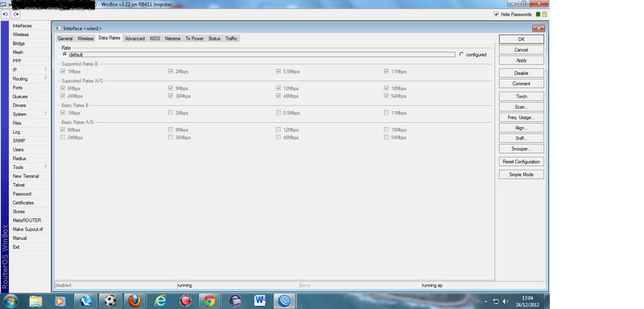
Task: Switch to the General tab
Action: tap(65, 39)
